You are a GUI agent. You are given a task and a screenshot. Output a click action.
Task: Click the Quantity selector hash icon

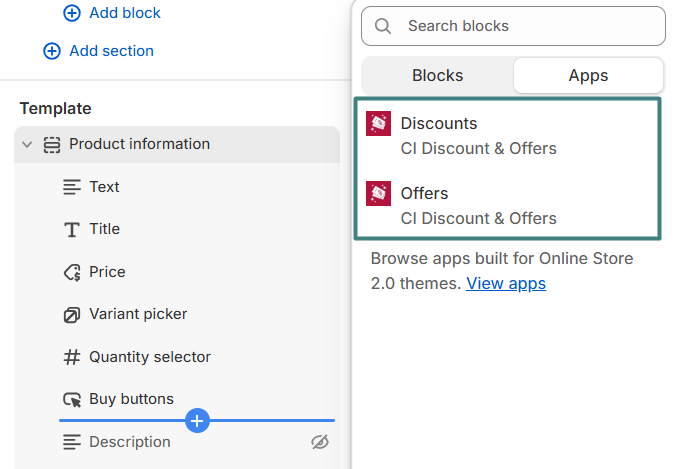[x=72, y=357]
